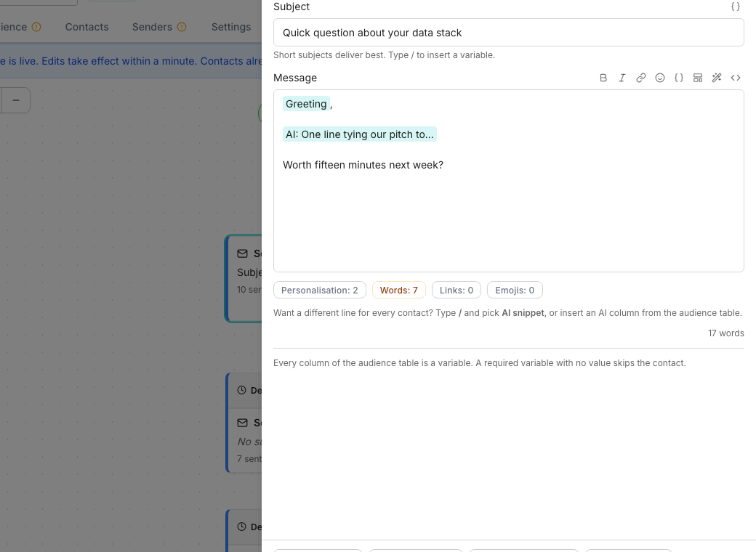Screen dimensions: 756x552
Task: Click warning icon beside Audience tab
Action: pyautogui.click(x=36, y=27)
